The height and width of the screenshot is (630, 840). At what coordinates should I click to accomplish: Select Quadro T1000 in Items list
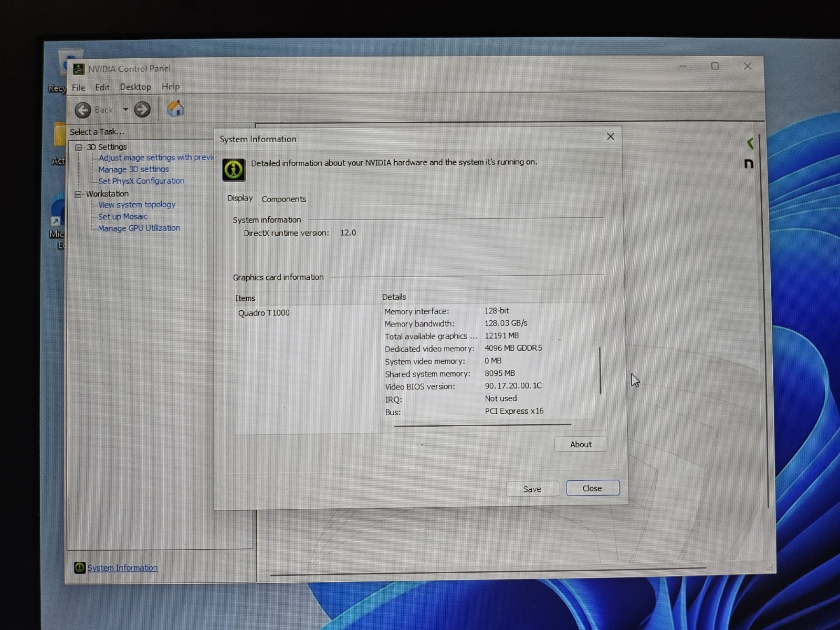coord(264,313)
